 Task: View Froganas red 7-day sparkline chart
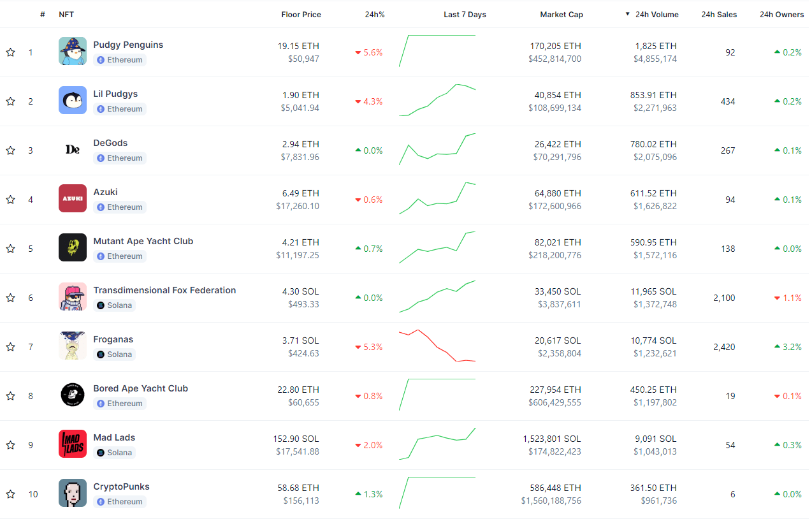437,346
